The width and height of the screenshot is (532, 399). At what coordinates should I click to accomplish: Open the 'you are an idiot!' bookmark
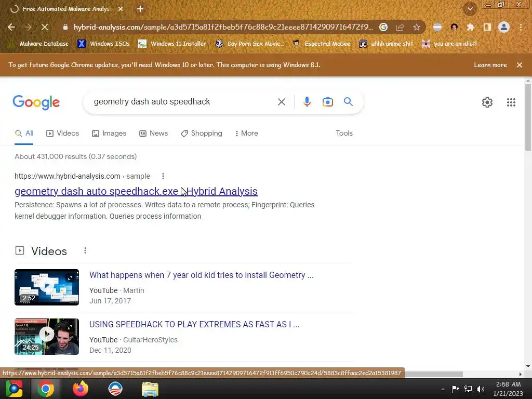(x=449, y=44)
